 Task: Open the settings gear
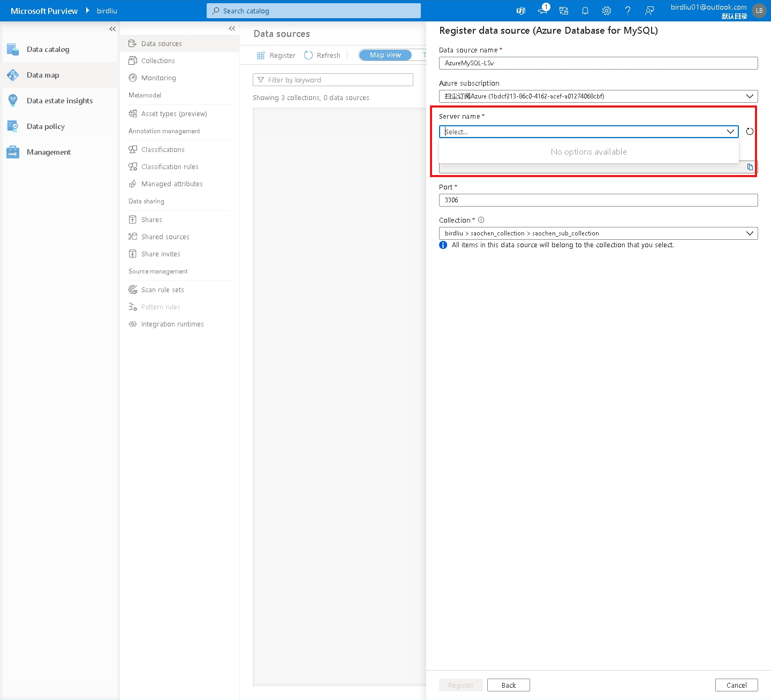point(606,10)
